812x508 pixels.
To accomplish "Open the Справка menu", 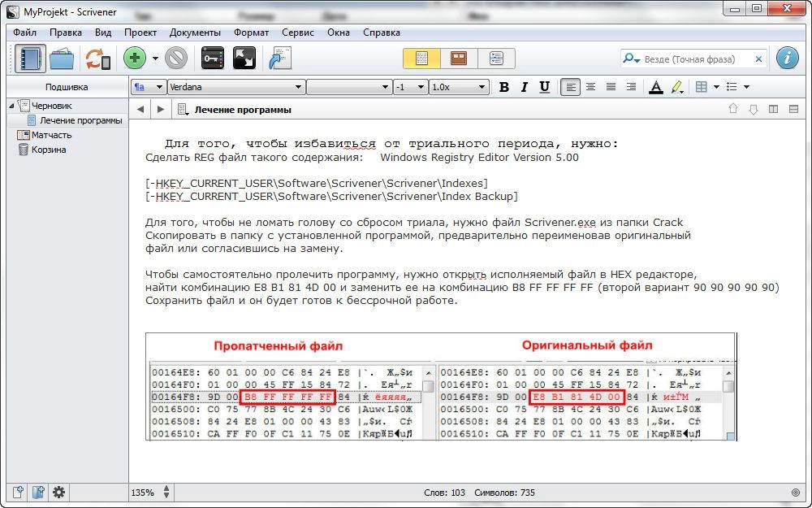I will pos(382,33).
